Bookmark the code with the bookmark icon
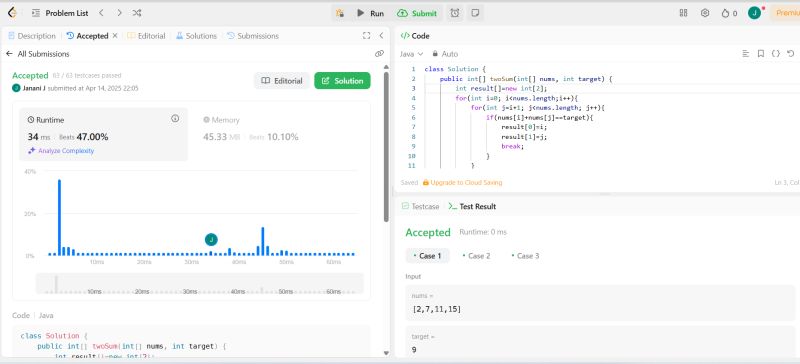Screen dimensions: 800x364 coord(761,54)
